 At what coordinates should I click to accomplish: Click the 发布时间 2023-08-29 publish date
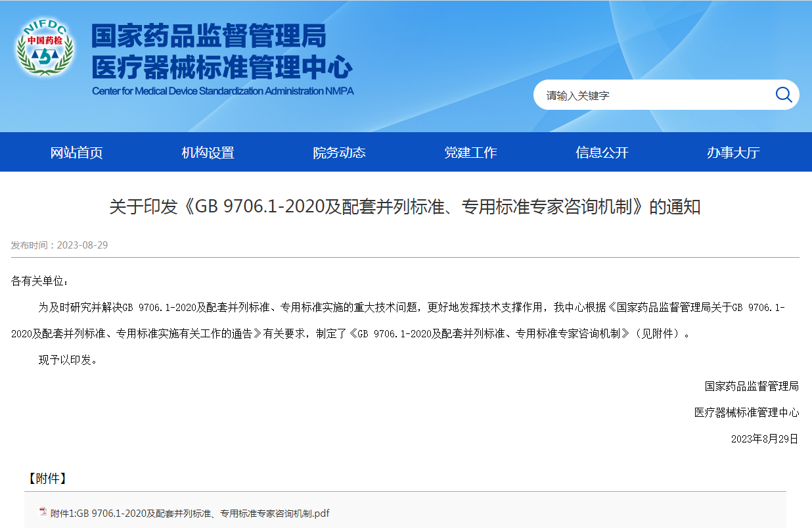[59, 245]
